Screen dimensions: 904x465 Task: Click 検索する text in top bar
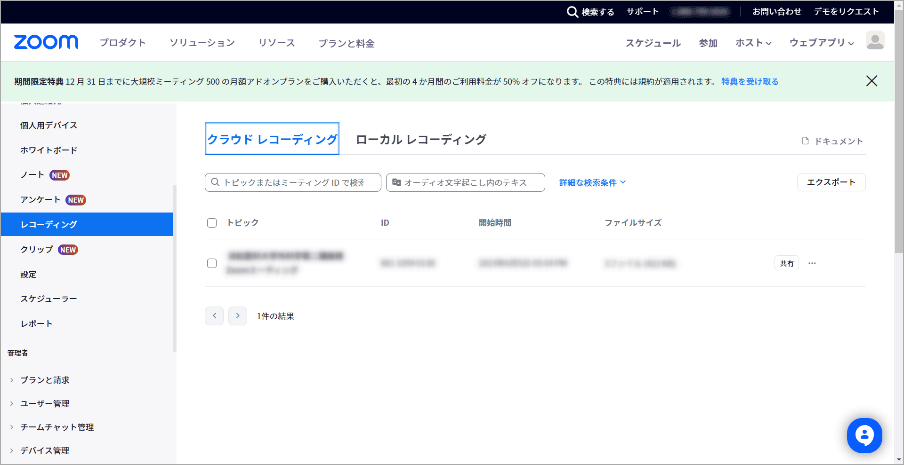click(x=598, y=12)
